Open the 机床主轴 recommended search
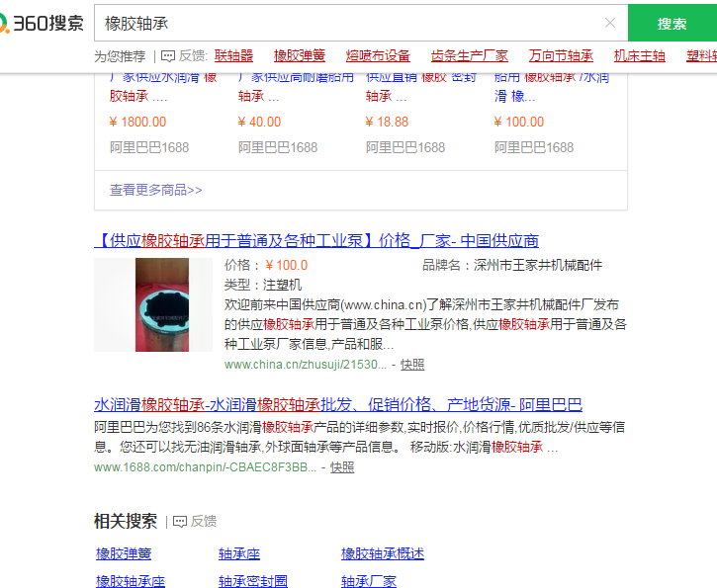Screen dimensions: 717x588 639,56
